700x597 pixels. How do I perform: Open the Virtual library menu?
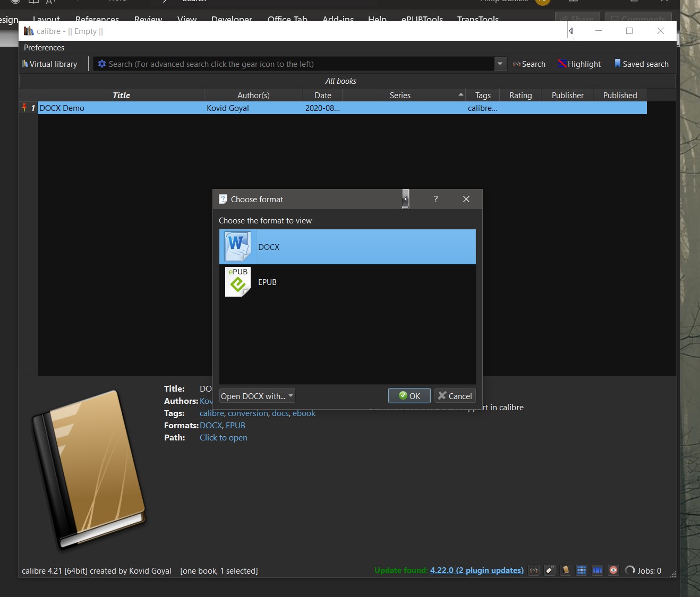coord(49,64)
